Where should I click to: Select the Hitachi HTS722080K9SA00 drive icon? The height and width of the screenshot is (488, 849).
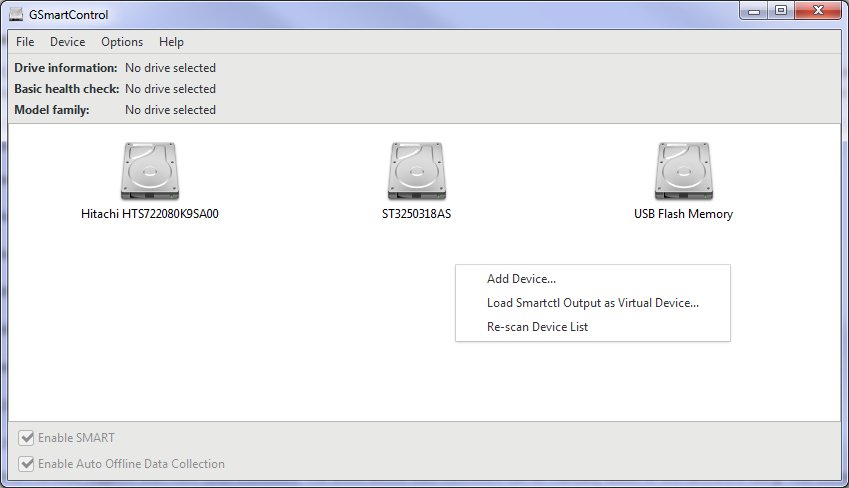[150, 171]
